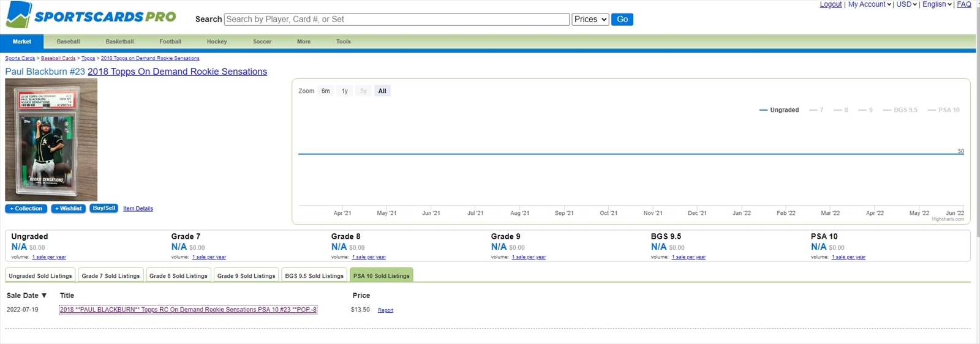Open PSA 10 volume 1 sale per year link
This screenshot has width=980, height=344.
pos(848,257)
